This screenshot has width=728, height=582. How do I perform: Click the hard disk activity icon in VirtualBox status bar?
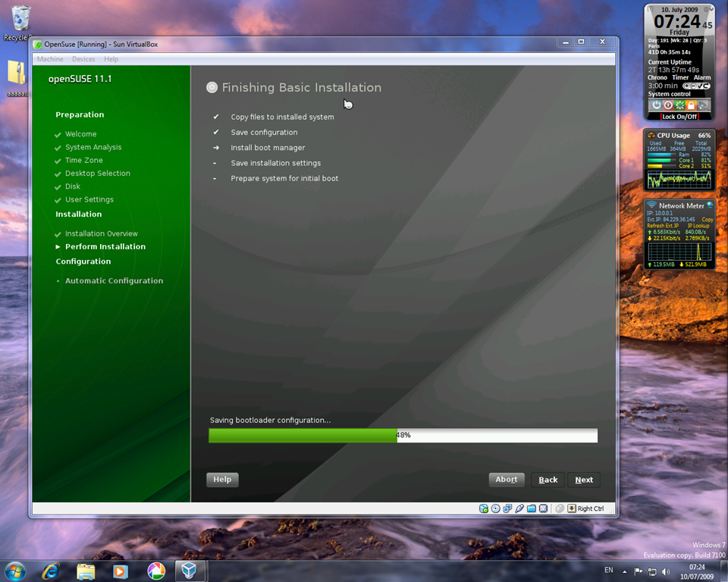[483, 508]
